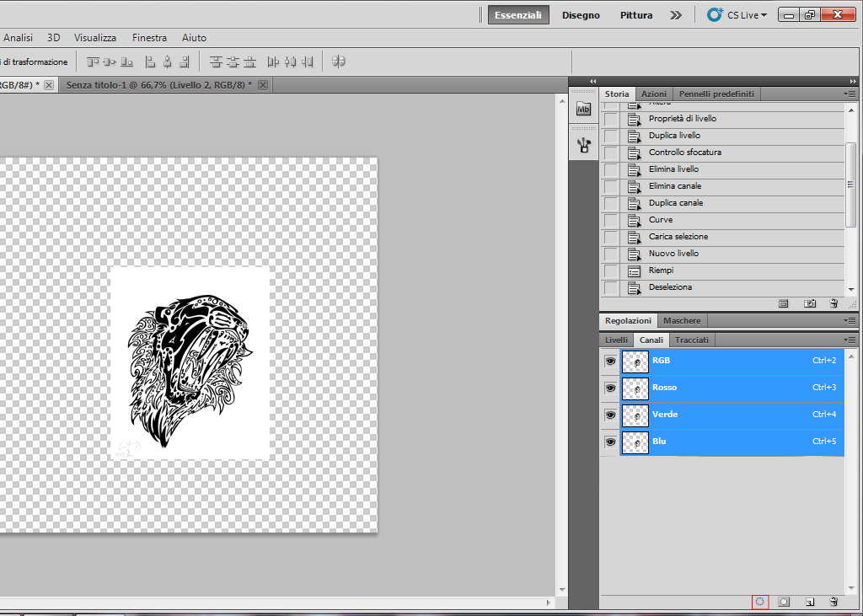863x616 pixels.
Task: Click the trash icon in Canali panel
Action: click(834, 602)
